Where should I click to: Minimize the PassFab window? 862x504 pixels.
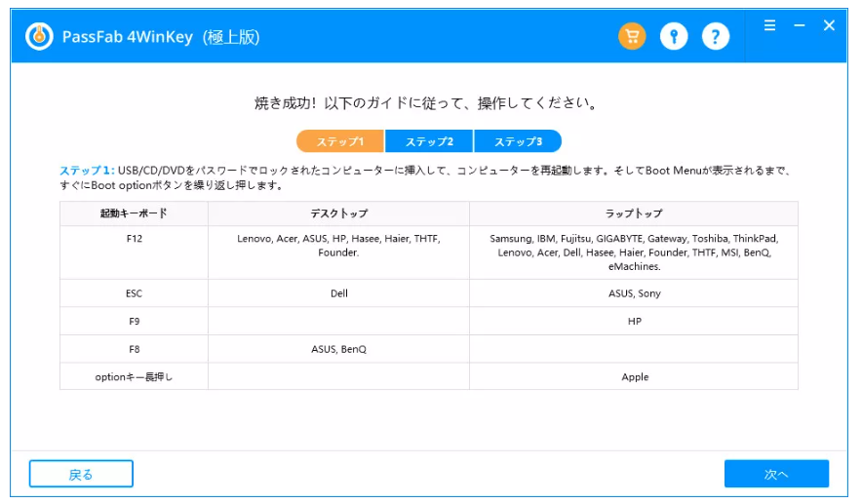coord(800,25)
